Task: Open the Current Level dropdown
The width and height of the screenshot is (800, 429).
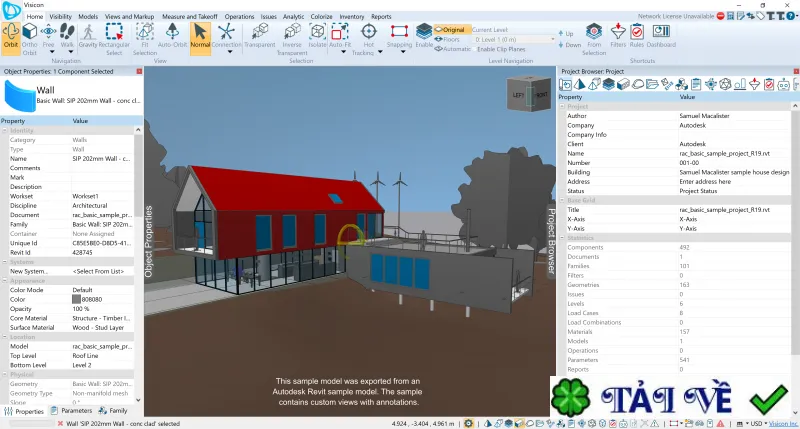Action: click(x=514, y=39)
